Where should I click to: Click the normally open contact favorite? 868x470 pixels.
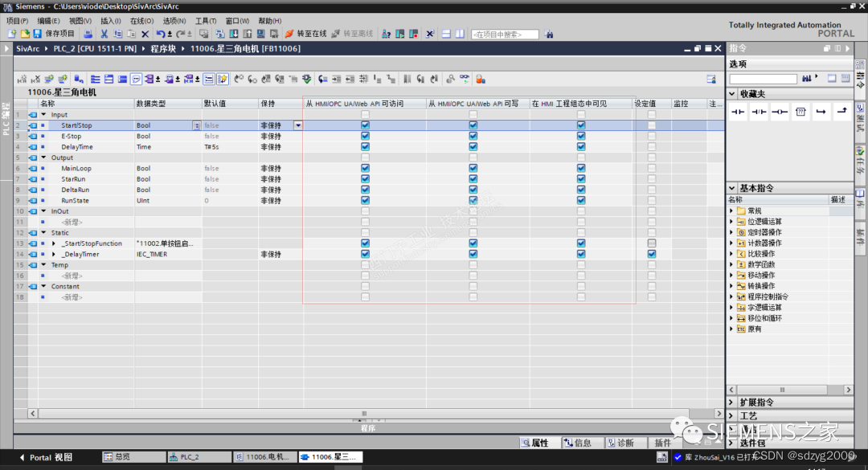738,112
